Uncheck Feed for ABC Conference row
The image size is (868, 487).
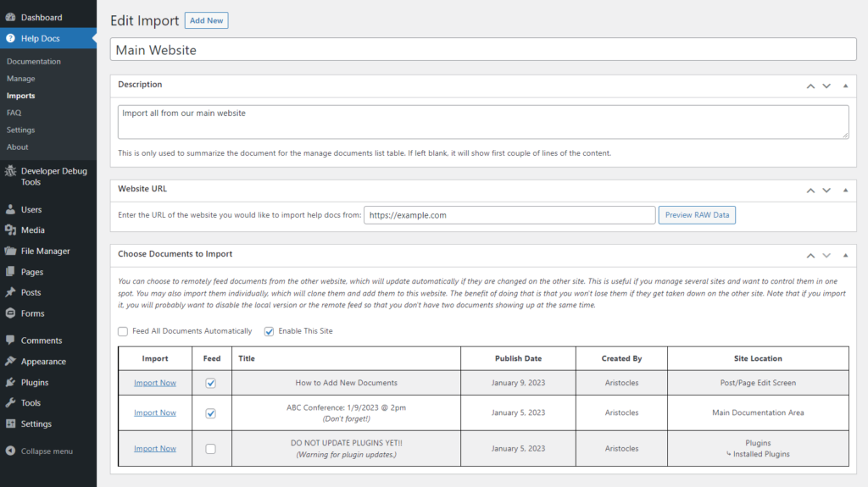point(211,413)
